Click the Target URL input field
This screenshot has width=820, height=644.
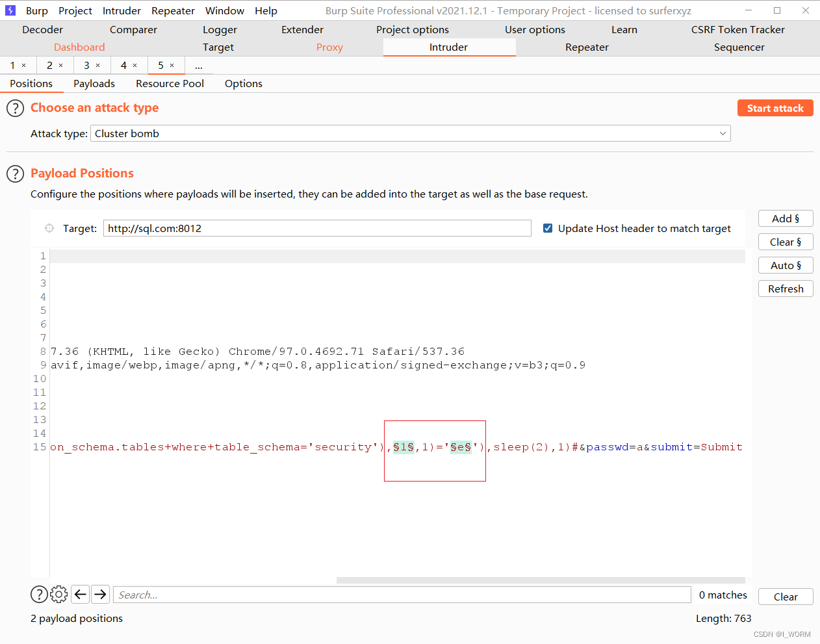317,229
